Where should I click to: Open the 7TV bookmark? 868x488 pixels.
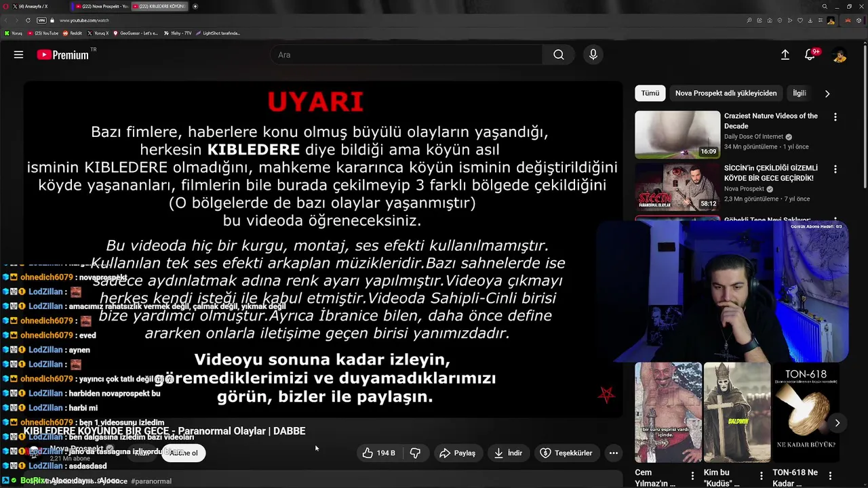[x=178, y=33]
